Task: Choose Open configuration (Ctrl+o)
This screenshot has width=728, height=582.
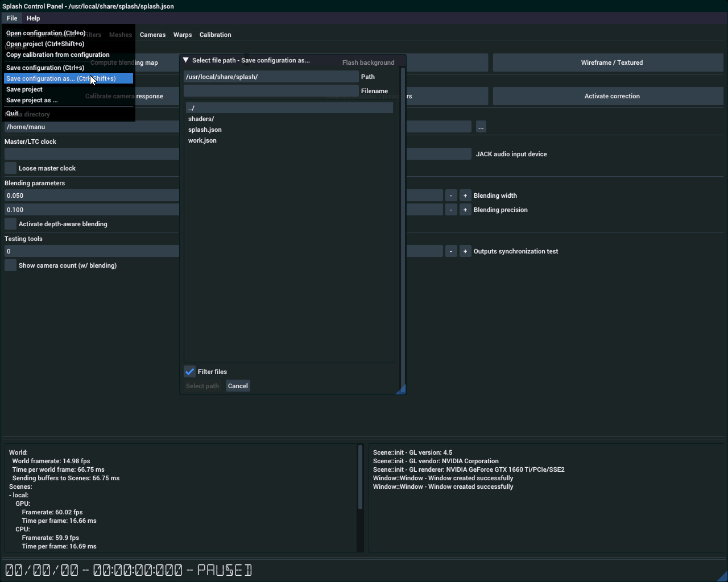Action: coord(68,33)
